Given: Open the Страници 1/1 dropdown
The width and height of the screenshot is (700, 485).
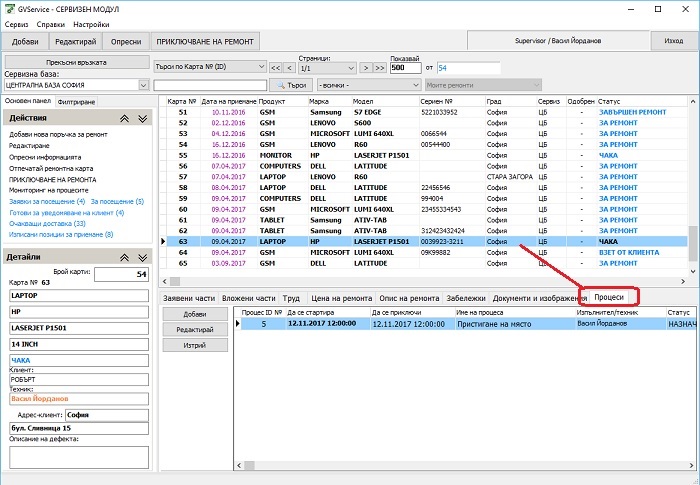Looking at the screenshot, I should (x=327, y=68).
